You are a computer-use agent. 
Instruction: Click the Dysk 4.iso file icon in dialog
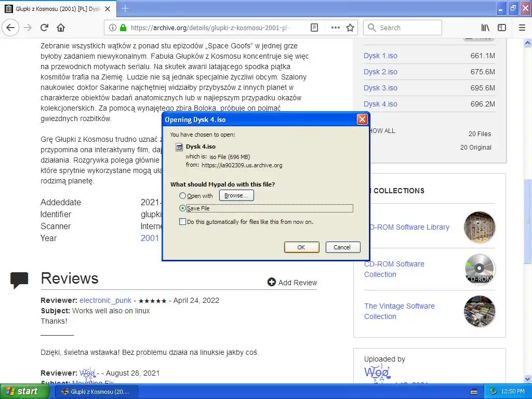pyautogui.click(x=179, y=147)
